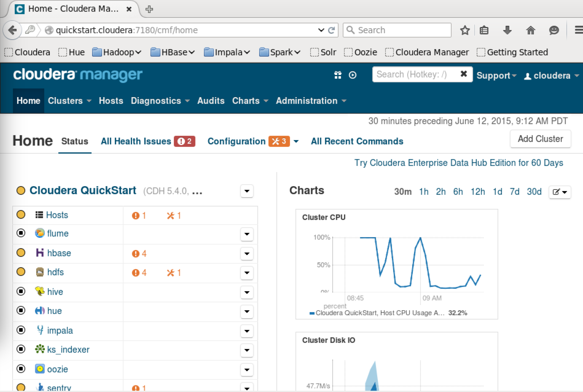Click the browser back arrow button
Screen dimensions: 583x392
click(x=12, y=30)
